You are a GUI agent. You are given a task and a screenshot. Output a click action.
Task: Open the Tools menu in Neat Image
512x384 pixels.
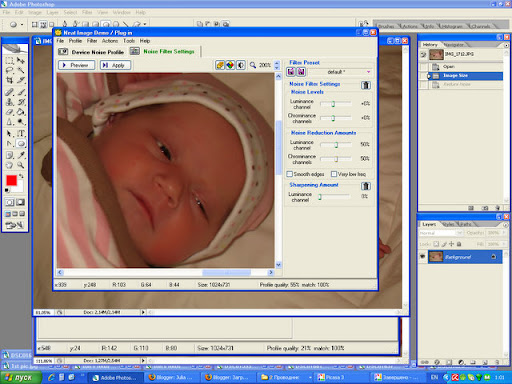pyautogui.click(x=129, y=41)
